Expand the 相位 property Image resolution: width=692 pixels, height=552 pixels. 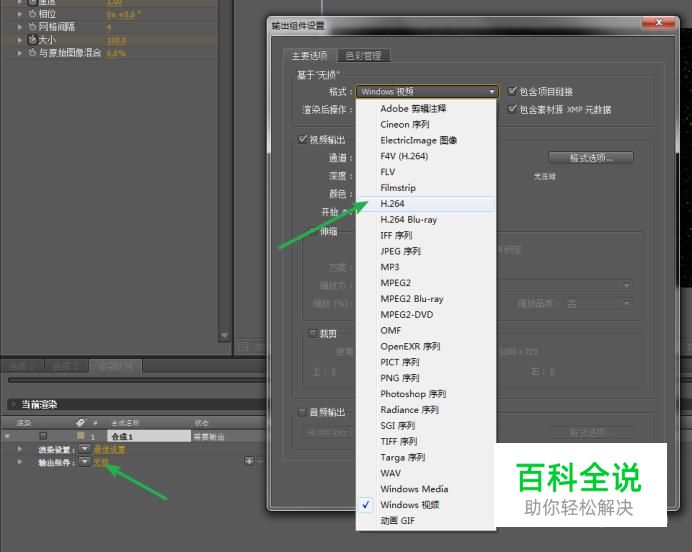point(19,14)
